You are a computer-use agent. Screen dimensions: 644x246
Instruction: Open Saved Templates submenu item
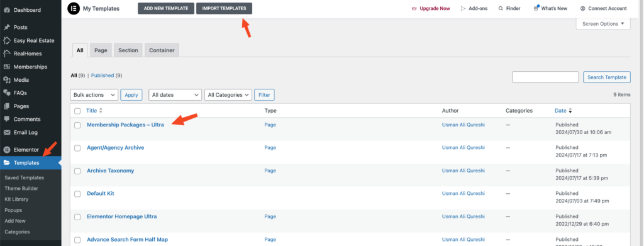[x=25, y=177]
